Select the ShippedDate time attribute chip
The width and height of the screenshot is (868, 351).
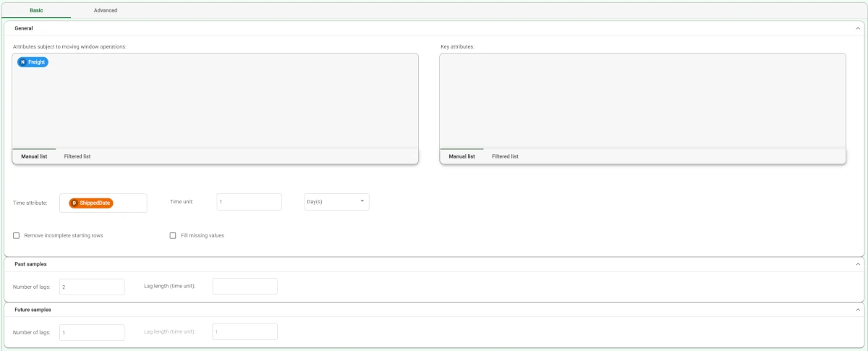[x=91, y=203]
